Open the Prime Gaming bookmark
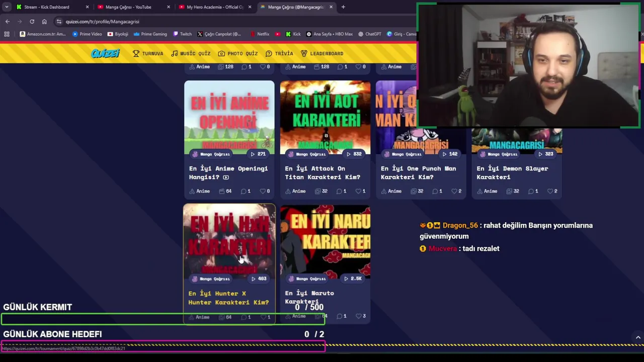 click(150, 34)
